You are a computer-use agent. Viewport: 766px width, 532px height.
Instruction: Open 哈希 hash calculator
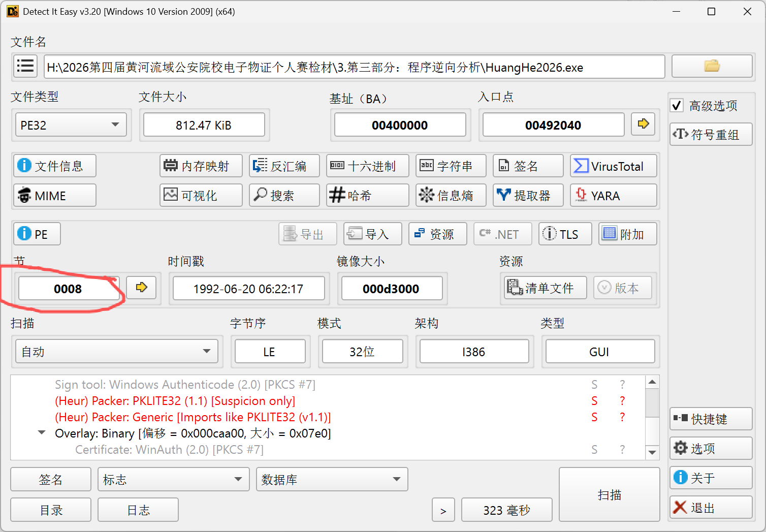(x=368, y=195)
